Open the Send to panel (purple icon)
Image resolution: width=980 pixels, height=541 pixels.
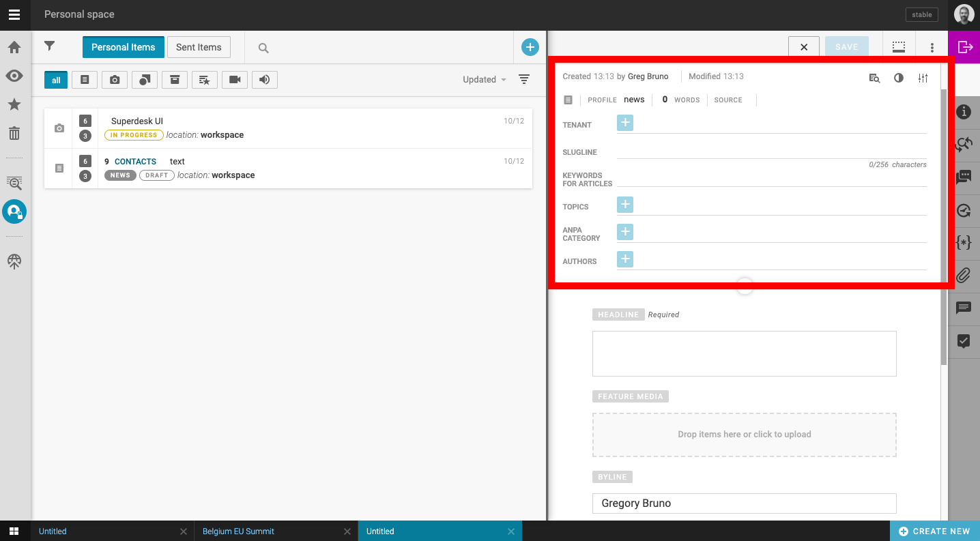point(964,47)
